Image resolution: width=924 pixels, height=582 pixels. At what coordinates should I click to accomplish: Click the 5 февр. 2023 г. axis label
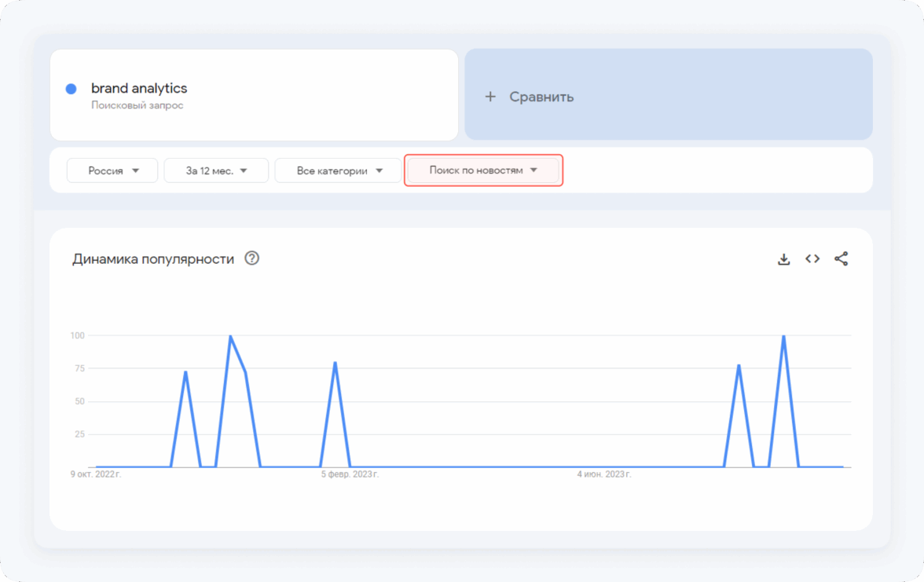pos(350,474)
